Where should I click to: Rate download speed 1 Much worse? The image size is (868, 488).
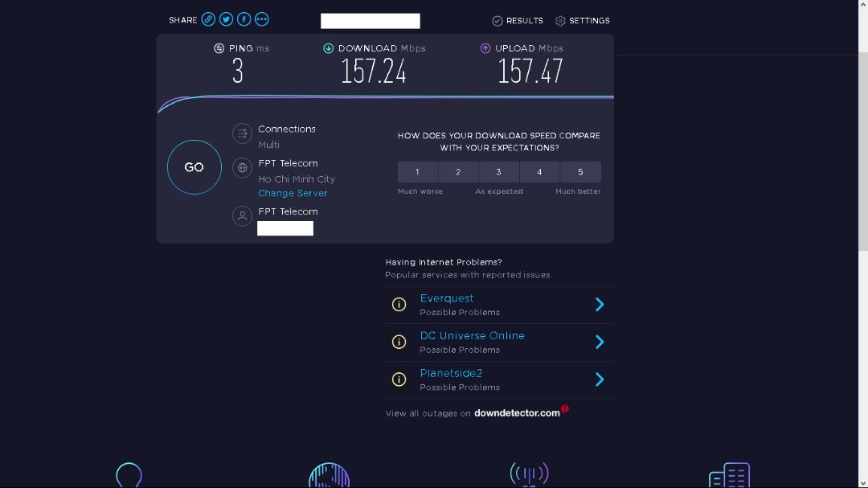pyautogui.click(x=417, y=172)
